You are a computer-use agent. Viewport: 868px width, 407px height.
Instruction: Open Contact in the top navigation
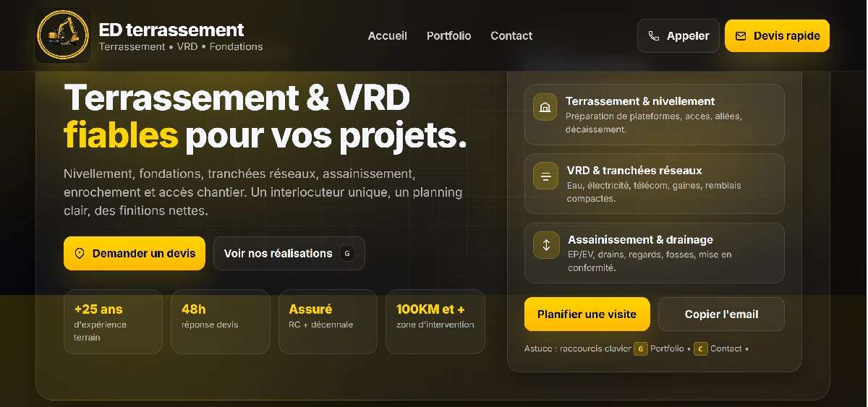pos(511,35)
